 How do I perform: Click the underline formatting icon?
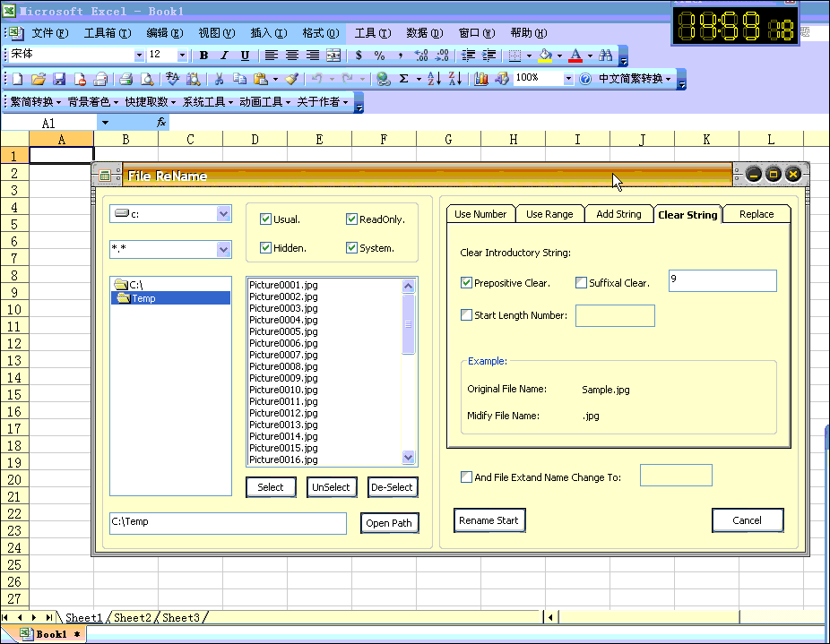pyautogui.click(x=245, y=56)
